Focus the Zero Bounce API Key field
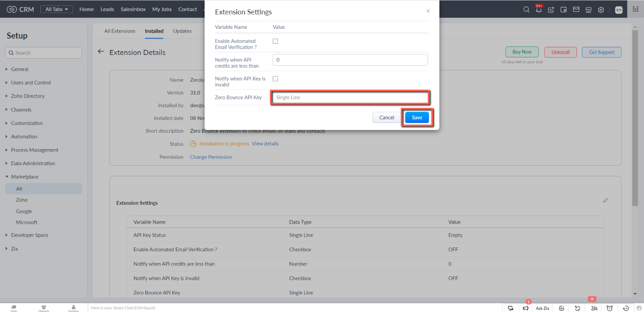Image resolution: width=644 pixels, height=312 pixels. [350, 98]
